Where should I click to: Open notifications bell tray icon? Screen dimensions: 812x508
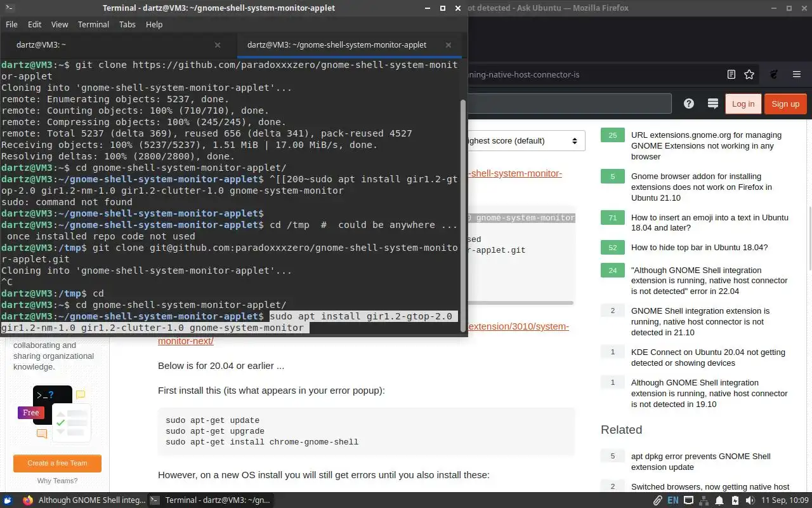pos(719,500)
